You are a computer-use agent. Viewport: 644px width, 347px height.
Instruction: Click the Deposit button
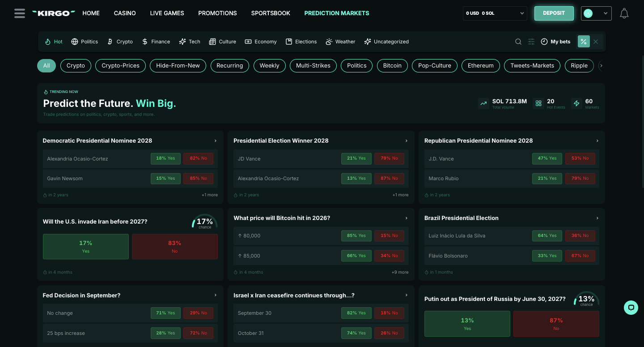click(x=554, y=13)
